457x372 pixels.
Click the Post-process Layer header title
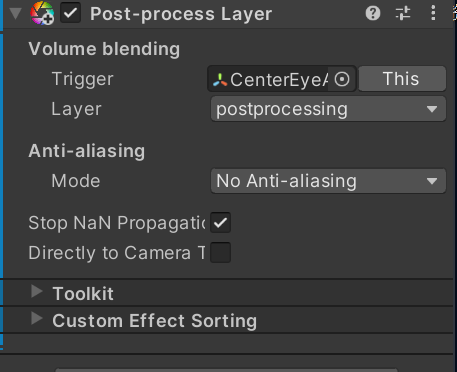point(181,14)
